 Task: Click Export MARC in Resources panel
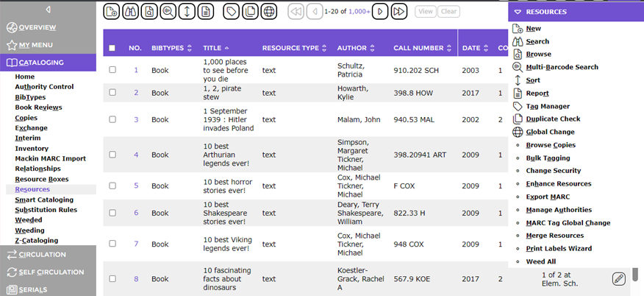[x=548, y=197]
